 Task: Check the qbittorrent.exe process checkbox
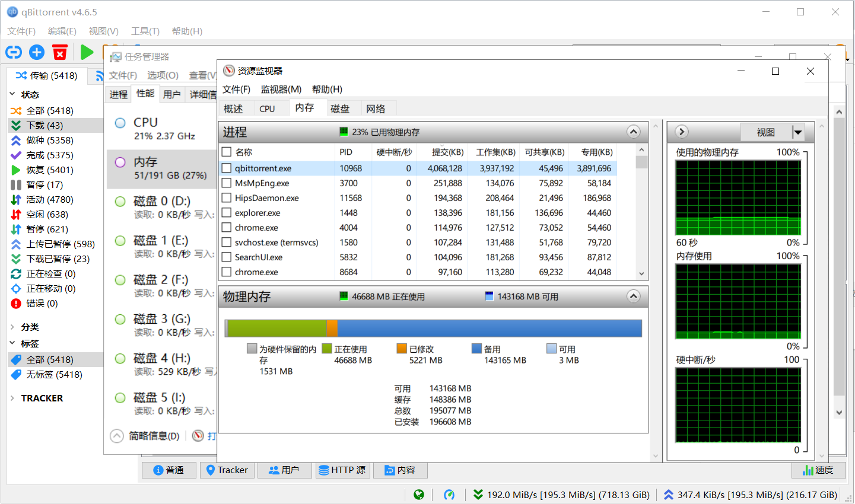tap(226, 168)
